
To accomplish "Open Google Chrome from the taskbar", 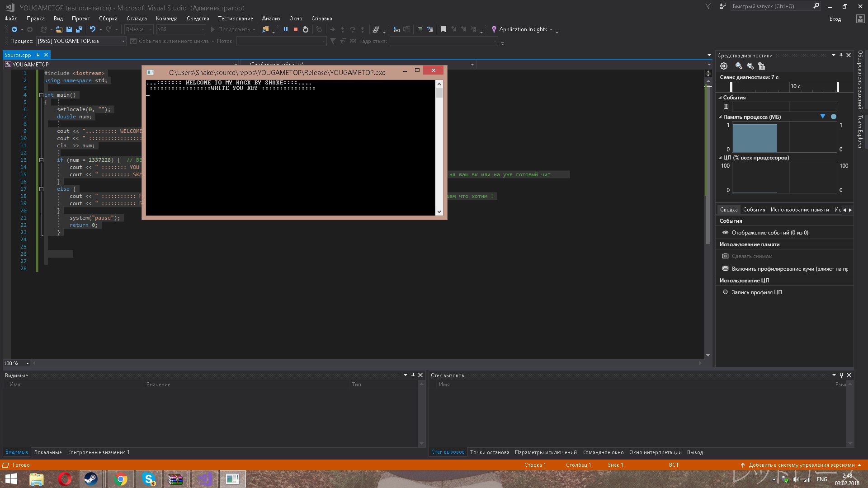I will click(121, 479).
